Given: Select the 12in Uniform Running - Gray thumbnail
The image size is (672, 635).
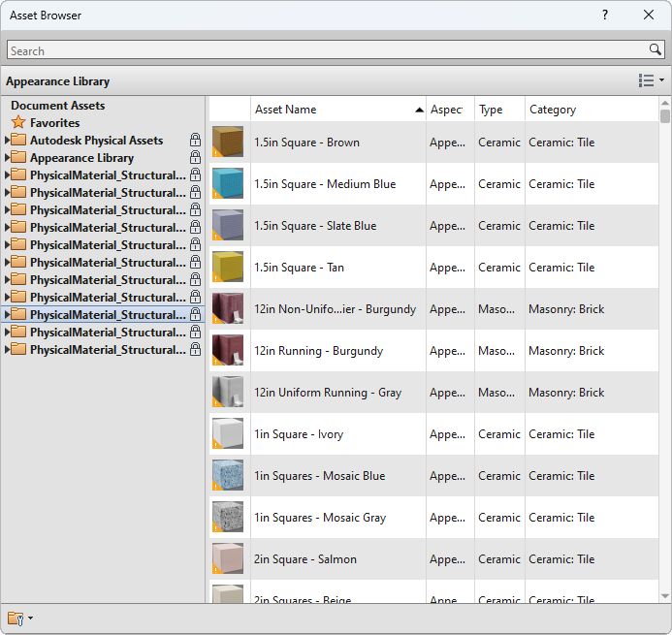Looking at the screenshot, I should (228, 392).
